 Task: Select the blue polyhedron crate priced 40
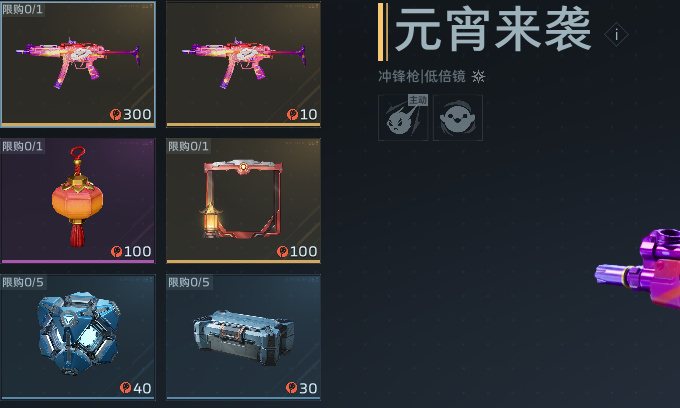[78, 337]
